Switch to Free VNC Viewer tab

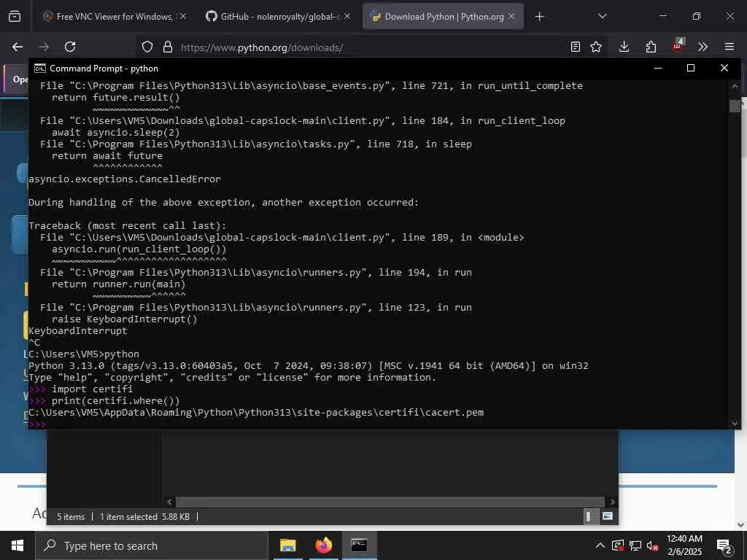(x=115, y=17)
